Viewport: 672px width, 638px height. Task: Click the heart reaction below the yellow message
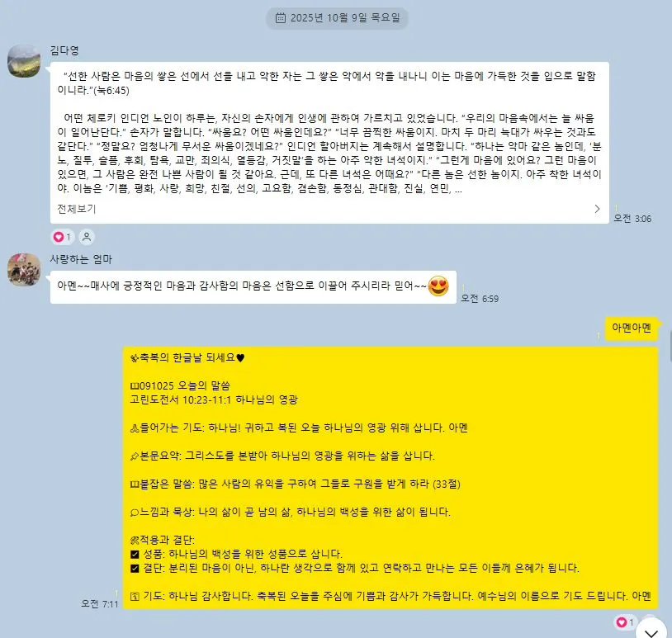click(625, 622)
